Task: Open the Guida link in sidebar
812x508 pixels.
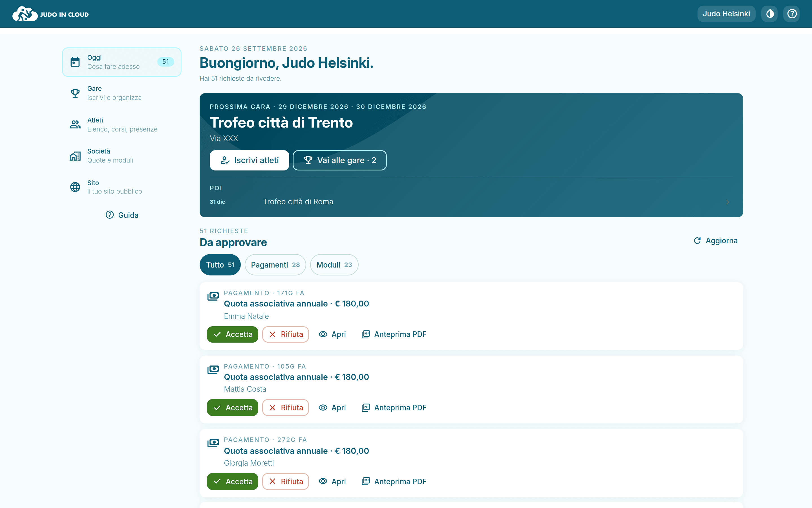Action: pyautogui.click(x=122, y=215)
